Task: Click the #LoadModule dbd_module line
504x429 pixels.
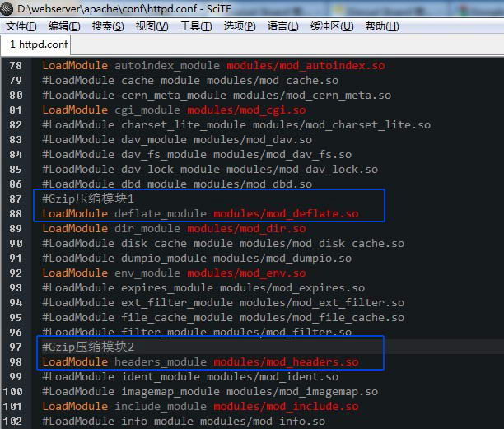Action: [177, 184]
